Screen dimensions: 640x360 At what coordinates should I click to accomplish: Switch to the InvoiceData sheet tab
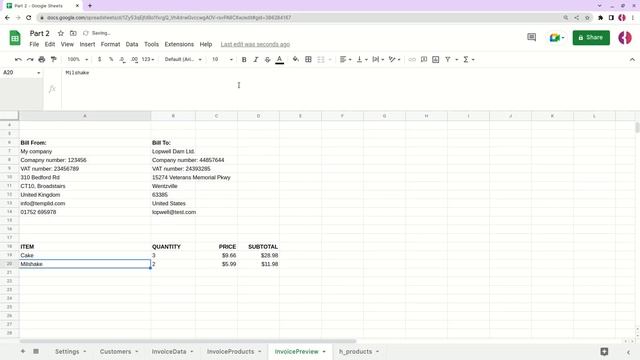click(169, 351)
